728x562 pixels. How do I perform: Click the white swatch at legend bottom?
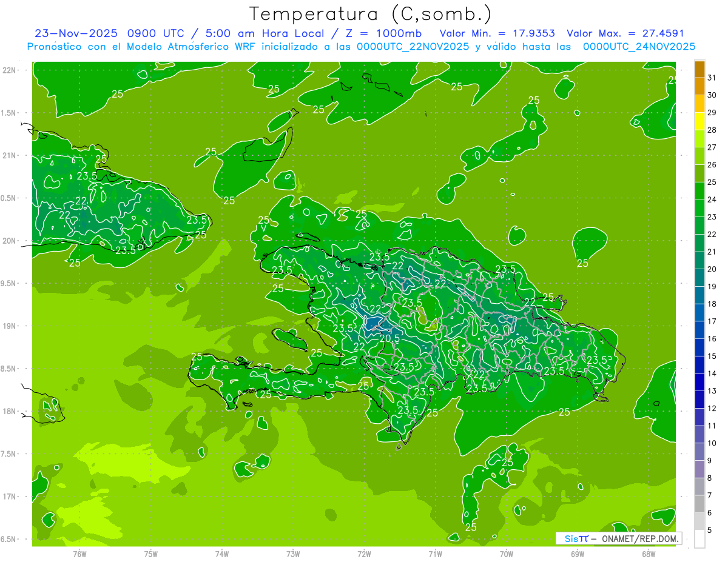click(699, 539)
